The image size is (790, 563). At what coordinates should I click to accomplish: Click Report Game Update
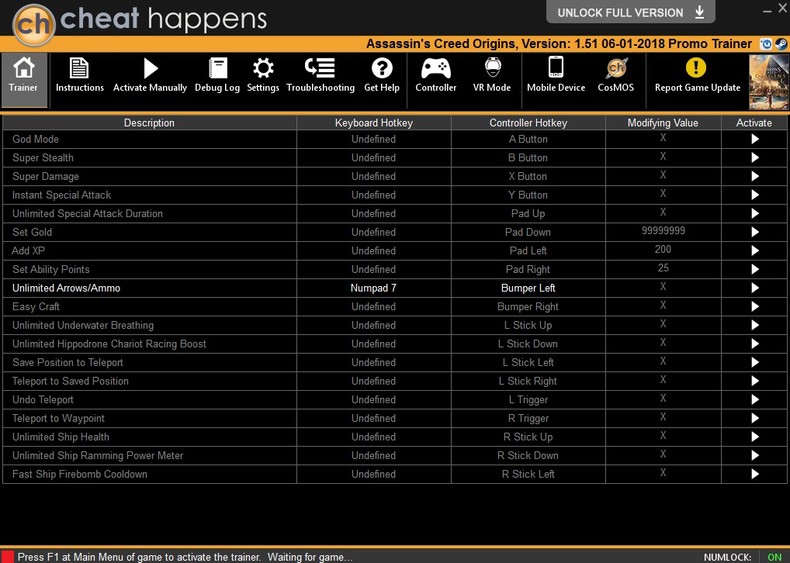[697, 76]
